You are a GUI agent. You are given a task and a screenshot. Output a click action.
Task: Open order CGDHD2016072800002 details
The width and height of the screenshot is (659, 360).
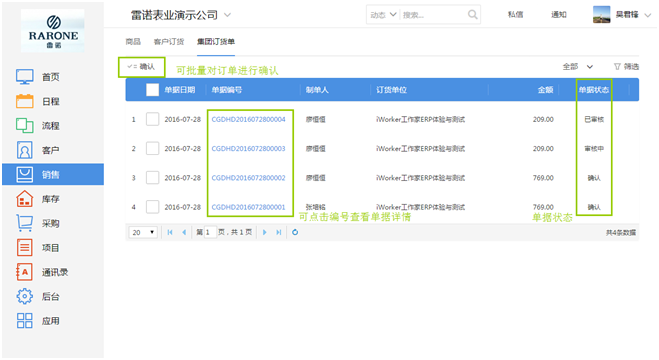click(x=248, y=178)
